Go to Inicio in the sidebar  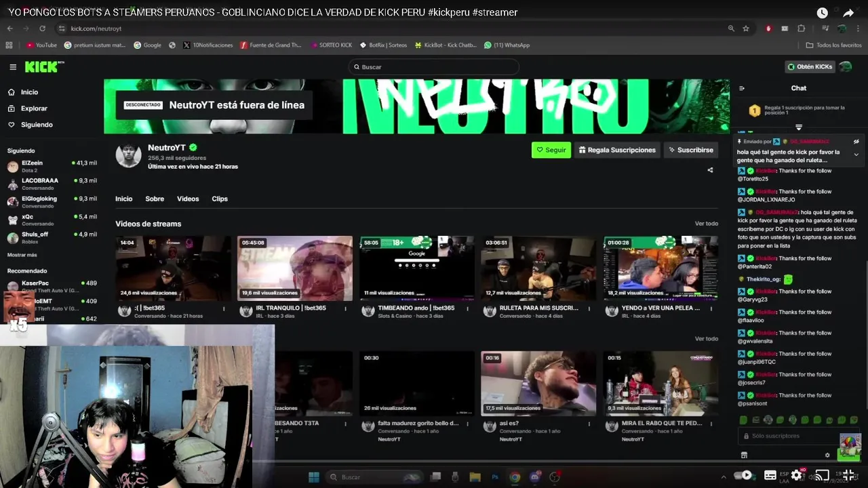23,92
